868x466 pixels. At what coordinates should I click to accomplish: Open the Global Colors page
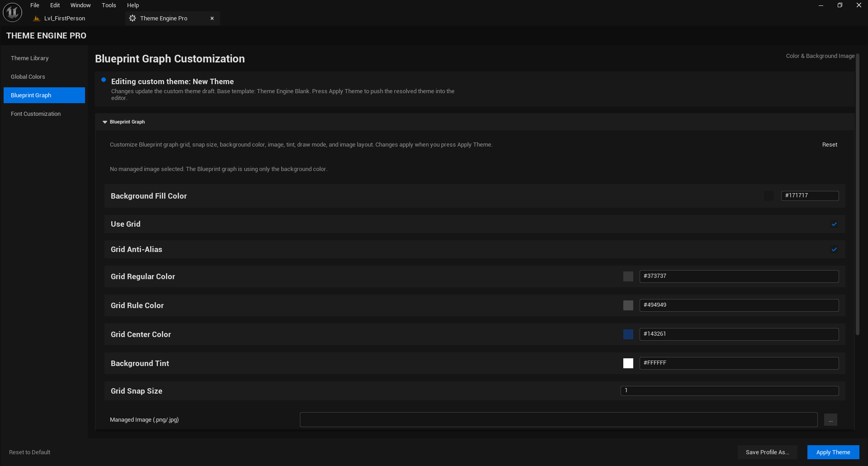44,77
